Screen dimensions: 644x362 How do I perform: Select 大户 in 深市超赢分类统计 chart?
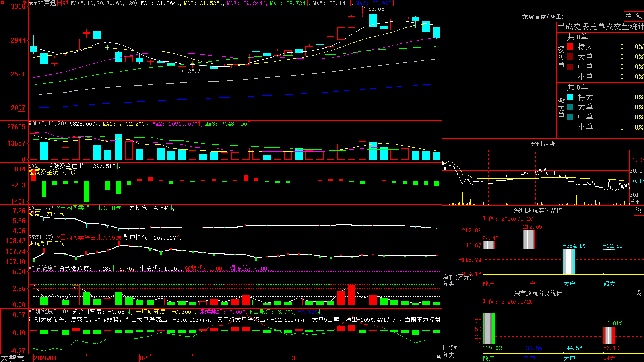click(569, 358)
